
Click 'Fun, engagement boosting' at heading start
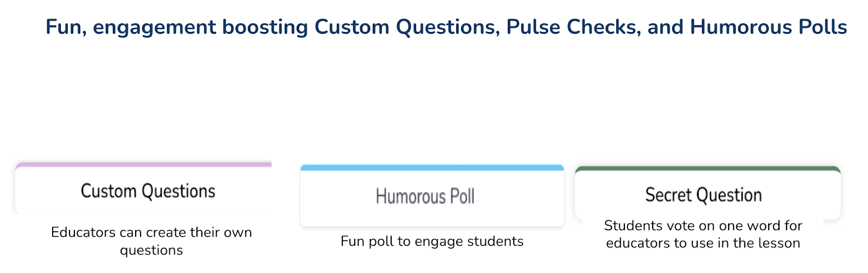130,27
